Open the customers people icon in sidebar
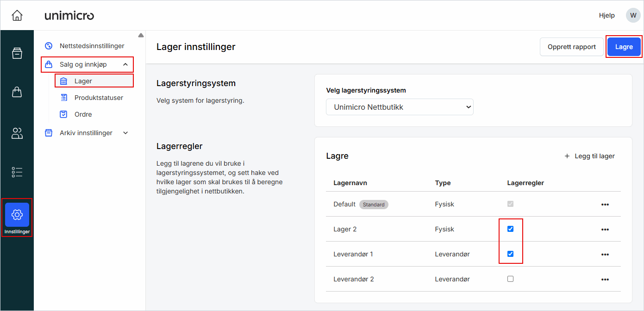The height and width of the screenshot is (311, 644). tap(17, 134)
